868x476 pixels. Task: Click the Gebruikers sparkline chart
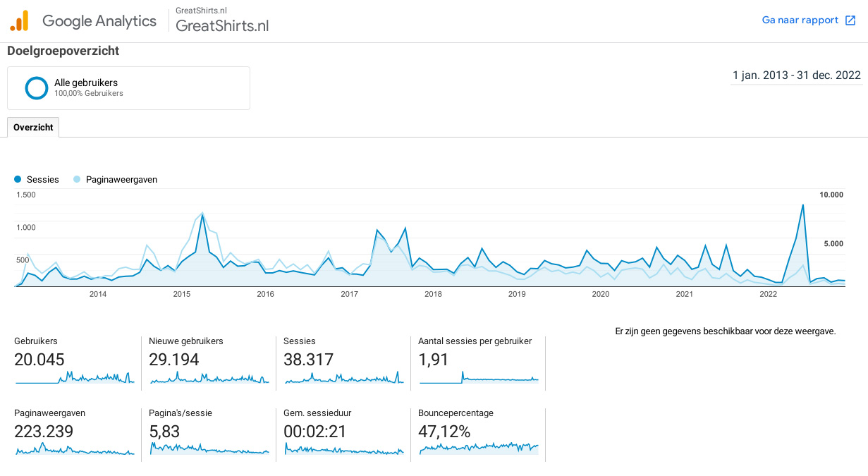(75, 377)
